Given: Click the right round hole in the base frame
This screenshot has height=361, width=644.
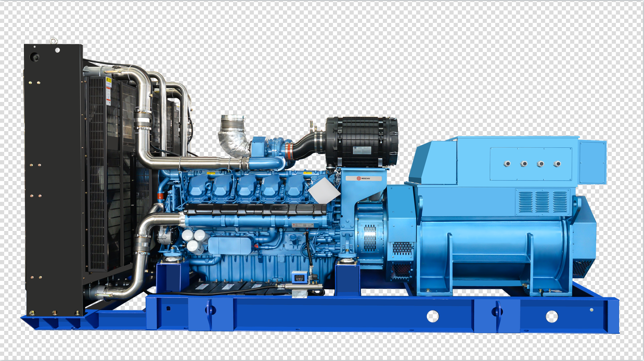Looking at the screenshot, I should (x=551, y=316).
